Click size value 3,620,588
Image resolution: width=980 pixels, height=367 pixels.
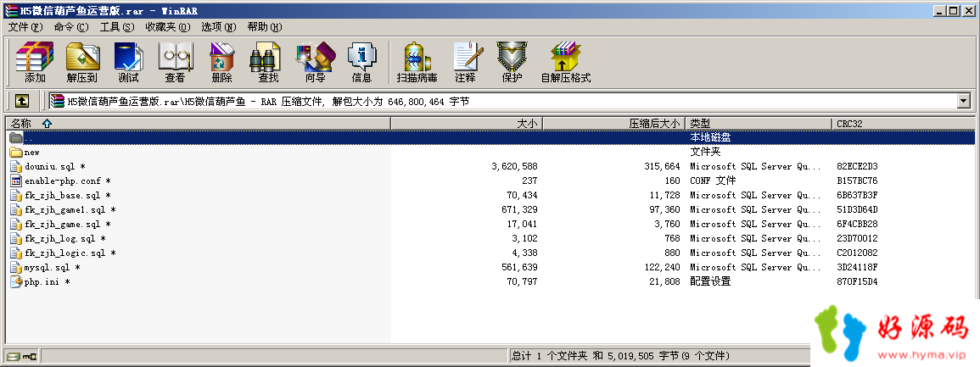tap(515, 167)
